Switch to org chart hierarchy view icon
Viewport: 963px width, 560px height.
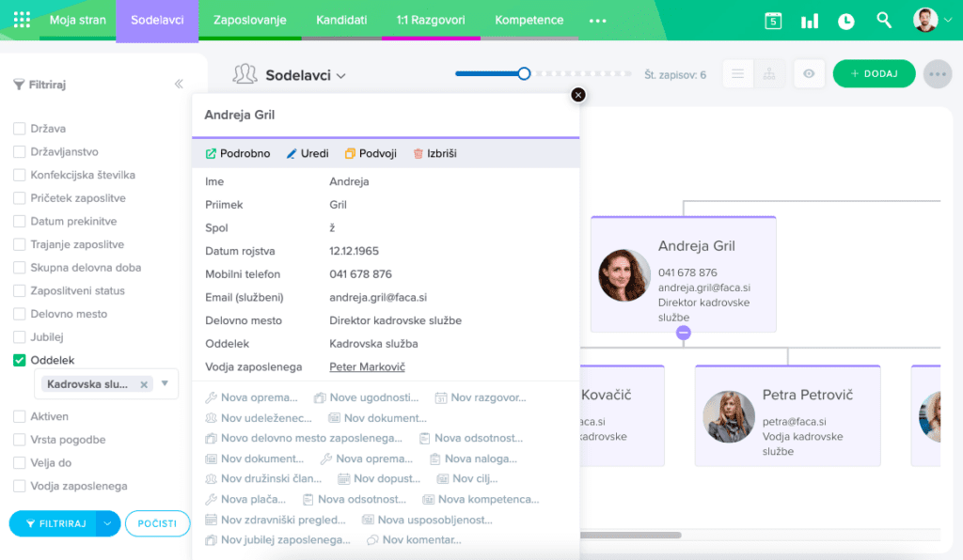[769, 74]
